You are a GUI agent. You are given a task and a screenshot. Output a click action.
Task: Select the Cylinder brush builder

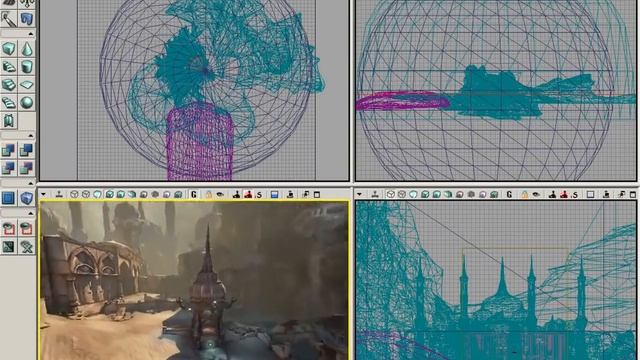click(27, 67)
